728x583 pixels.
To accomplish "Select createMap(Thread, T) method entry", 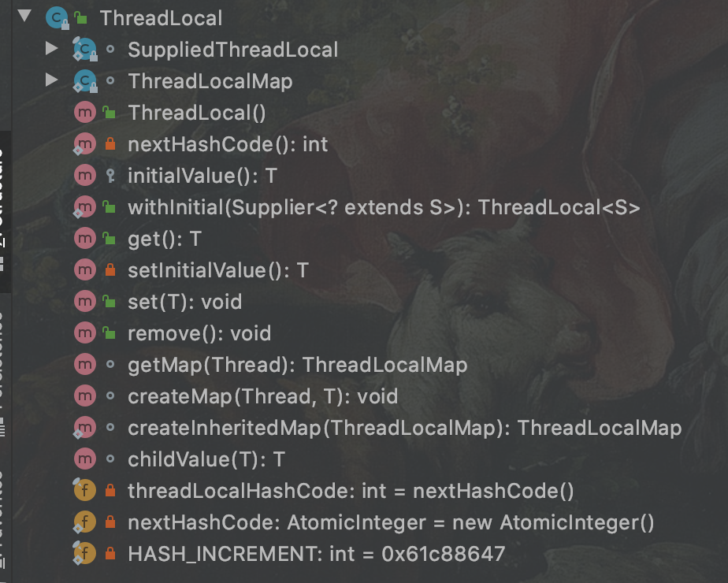I will pyautogui.click(x=263, y=396).
